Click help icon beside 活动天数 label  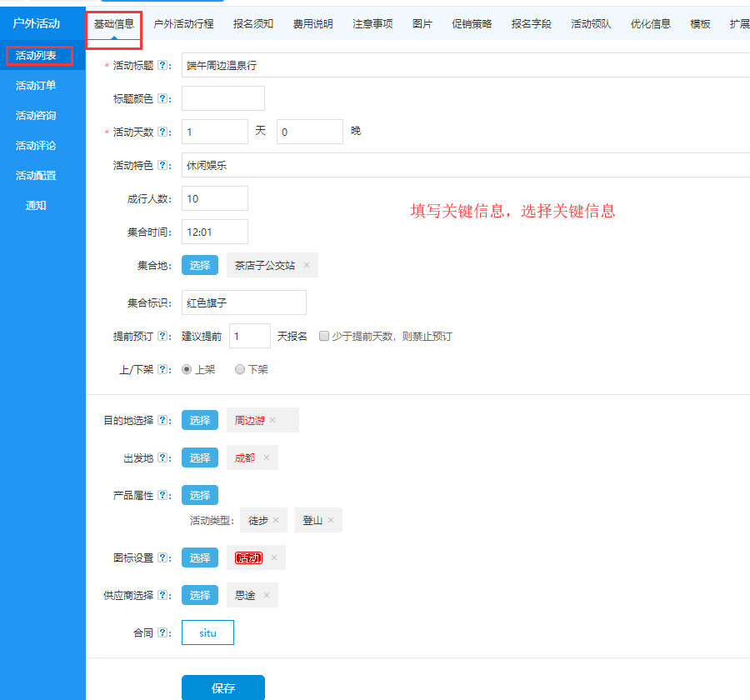[x=162, y=132]
